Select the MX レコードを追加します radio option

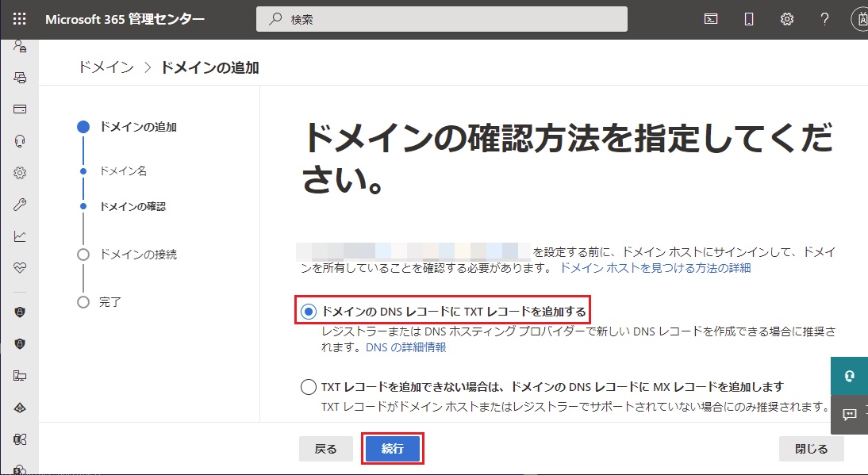click(x=309, y=388)
